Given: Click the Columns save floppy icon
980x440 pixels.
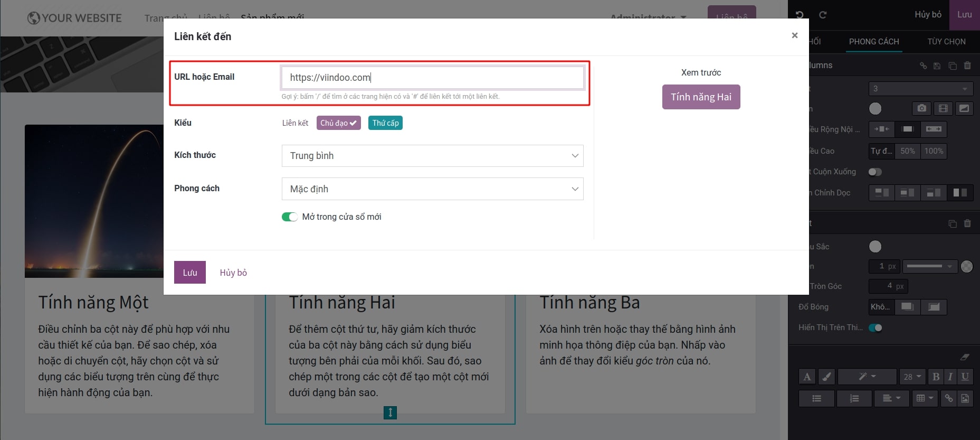Looking at the screenshot, I should pyautogui.click(x=937, y=65).
